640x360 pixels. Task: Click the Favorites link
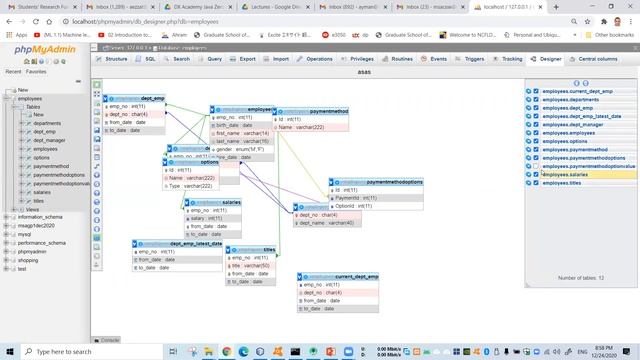(x=36, y=72)
